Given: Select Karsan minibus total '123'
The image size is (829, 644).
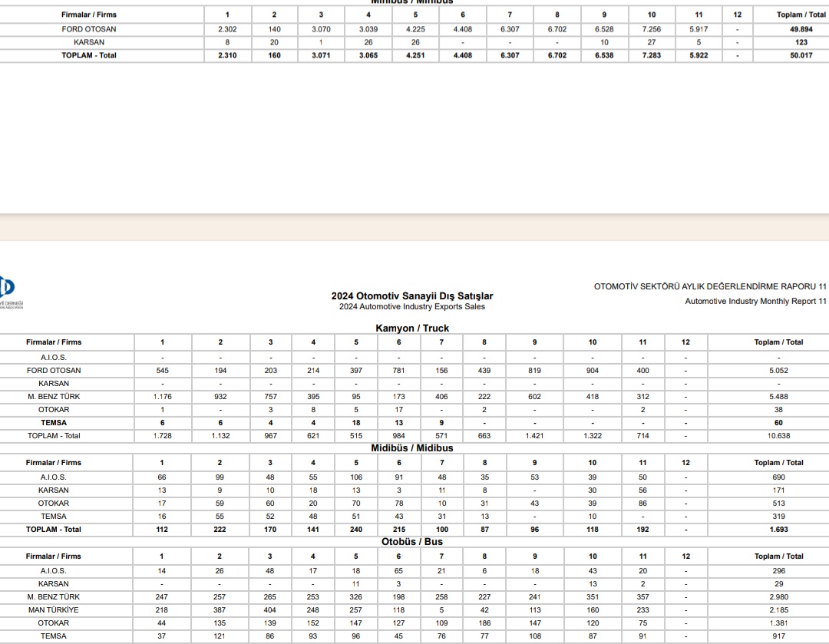Looking at the screenshot, I should coord(801,42).
